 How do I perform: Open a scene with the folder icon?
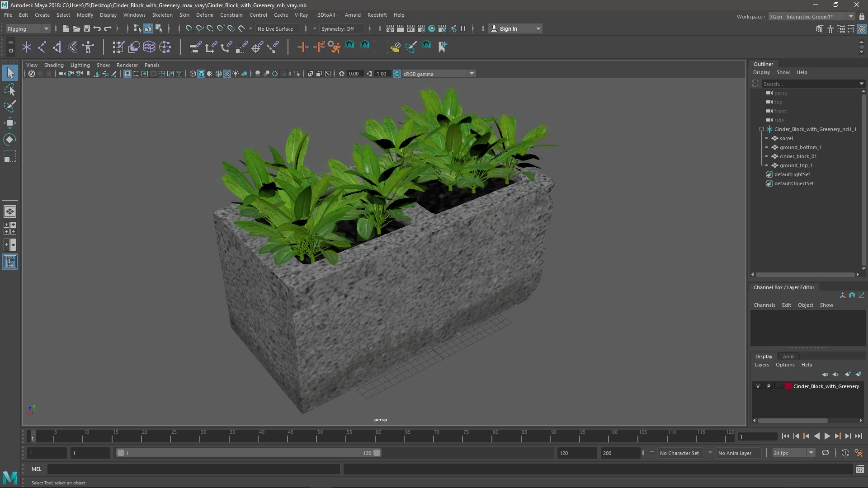click(x=76, y=28)
